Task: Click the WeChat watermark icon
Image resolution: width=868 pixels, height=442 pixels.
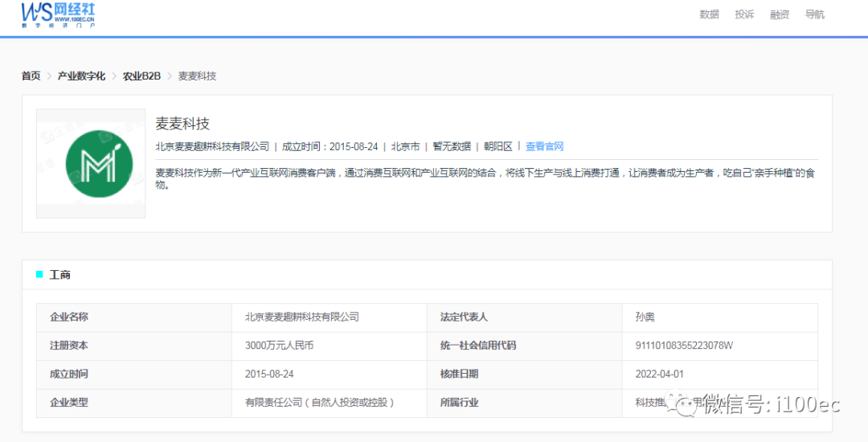Action: pyautogui.click(x=687, y=404)
